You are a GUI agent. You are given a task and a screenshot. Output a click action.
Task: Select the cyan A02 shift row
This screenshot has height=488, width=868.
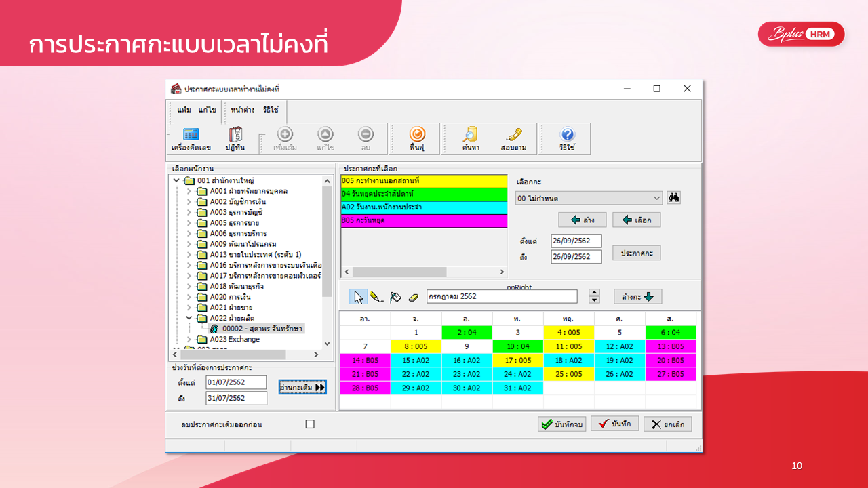coord(424,207)
